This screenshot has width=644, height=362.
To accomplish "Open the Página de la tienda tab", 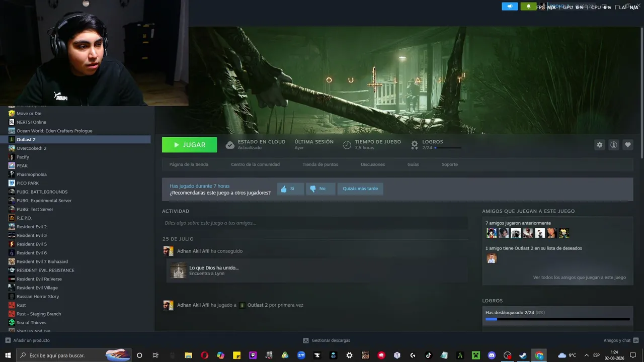I will (189, 164).
